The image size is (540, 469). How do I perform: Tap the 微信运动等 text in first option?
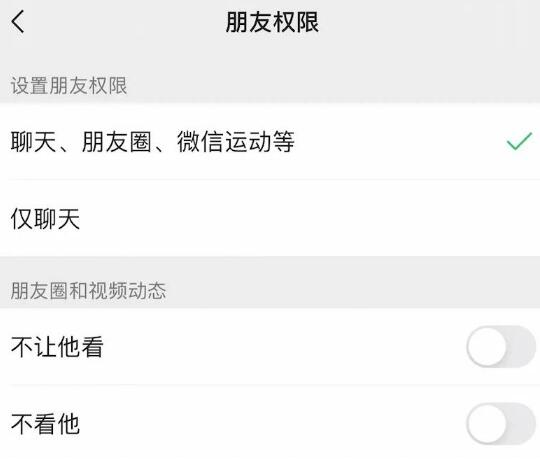236,142
